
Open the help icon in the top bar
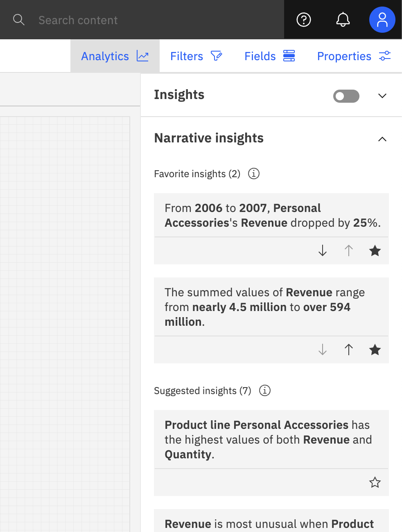[x=303, y=19]
